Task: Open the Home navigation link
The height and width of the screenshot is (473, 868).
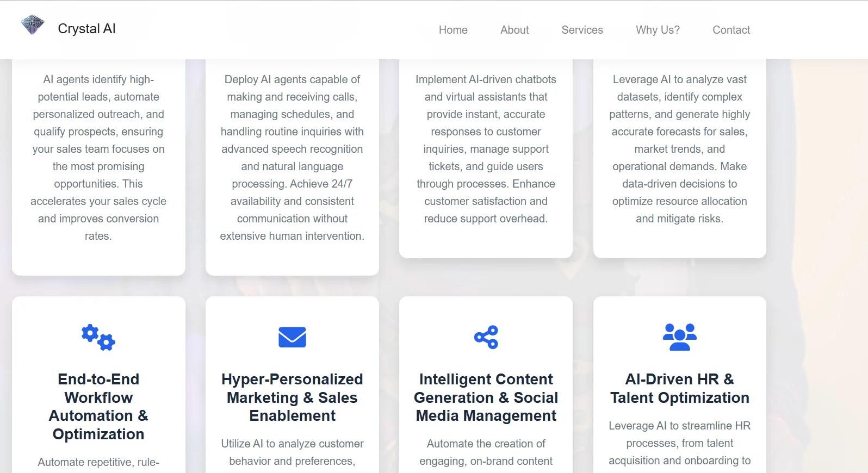Action: pyautogui.click(x=453, y=30)
